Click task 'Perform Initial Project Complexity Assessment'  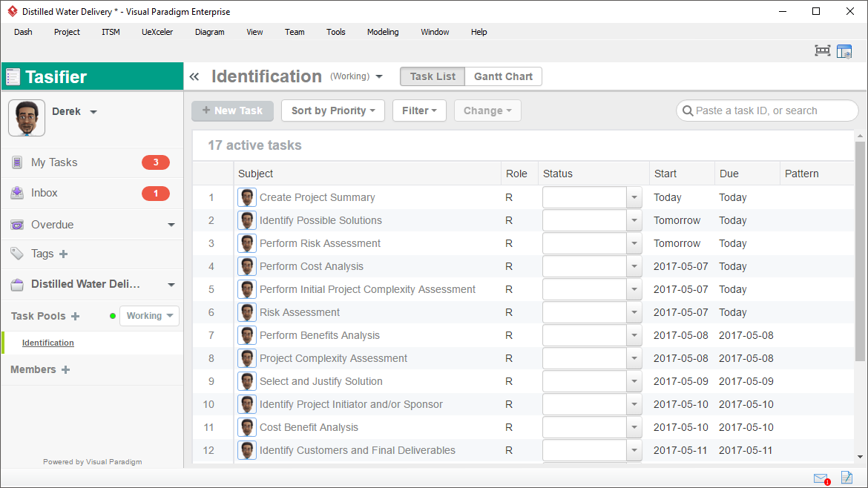tap(367, 289)
